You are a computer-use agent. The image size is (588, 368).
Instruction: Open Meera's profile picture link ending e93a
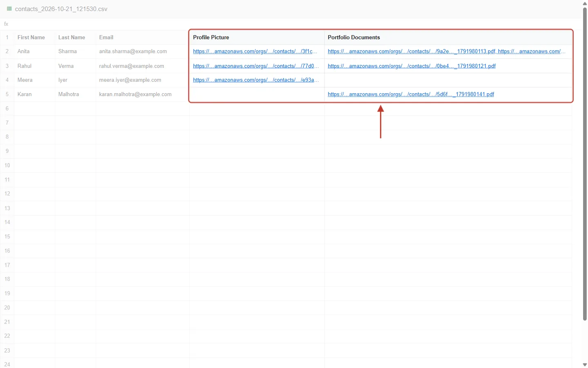click(x=256, y=80)
